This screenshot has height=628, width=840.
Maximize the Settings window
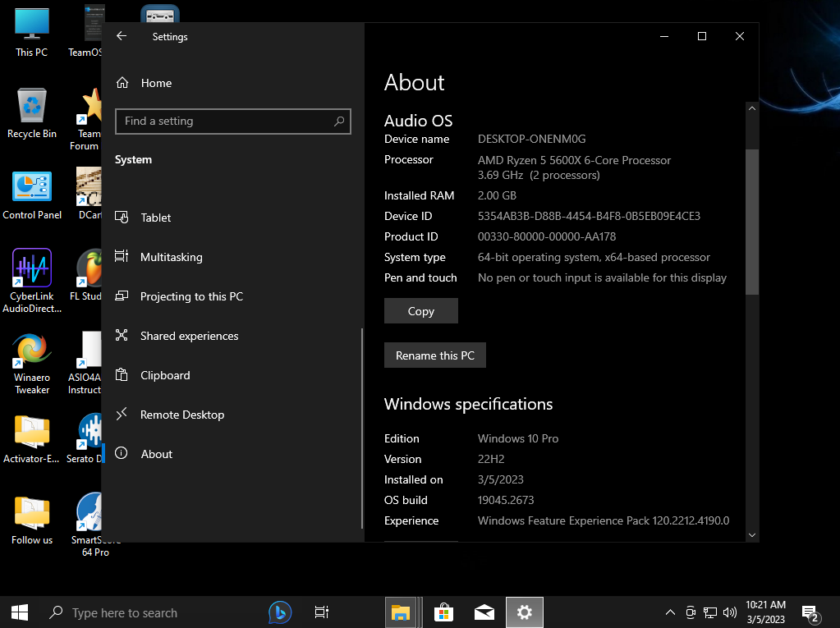[x=702, y=36]
